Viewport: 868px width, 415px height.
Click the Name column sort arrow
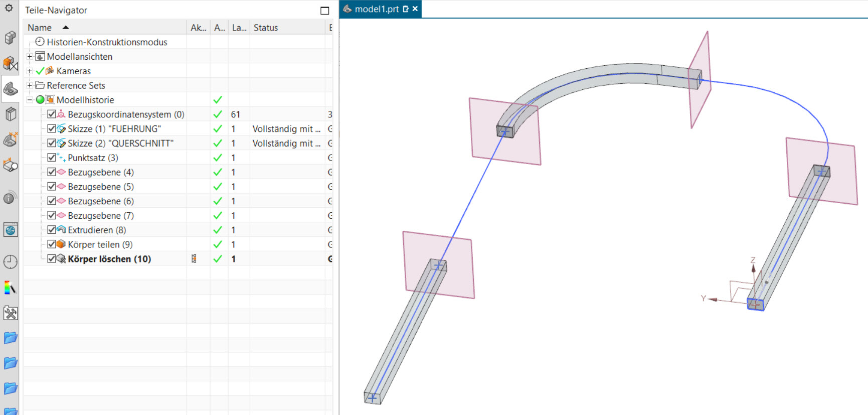click(x=66, y=28)
